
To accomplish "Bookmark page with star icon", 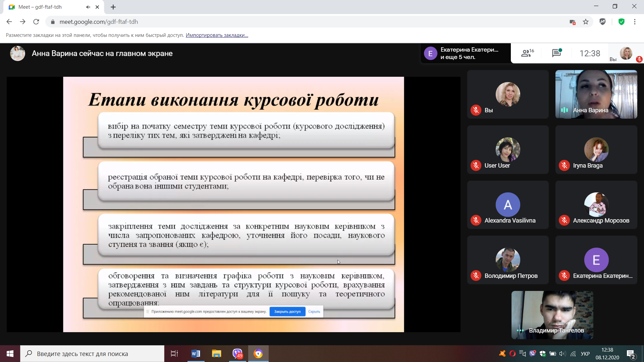I will click(x=586, y=22).
